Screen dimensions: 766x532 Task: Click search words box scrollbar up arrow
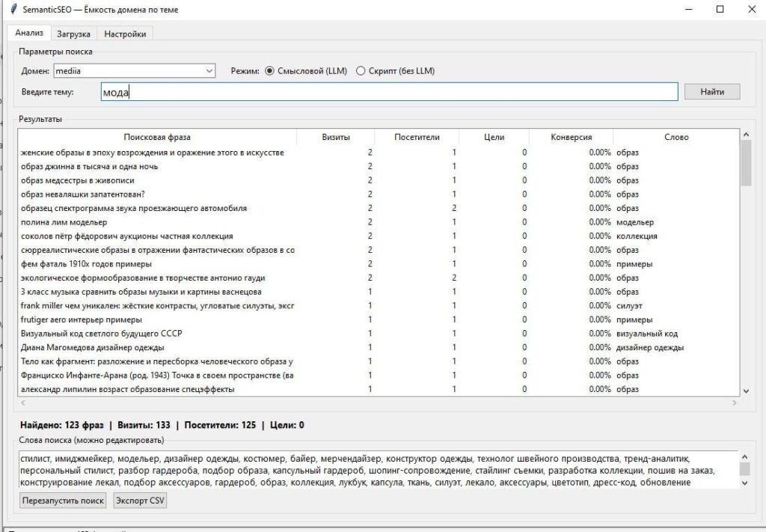tap(744, 456)
